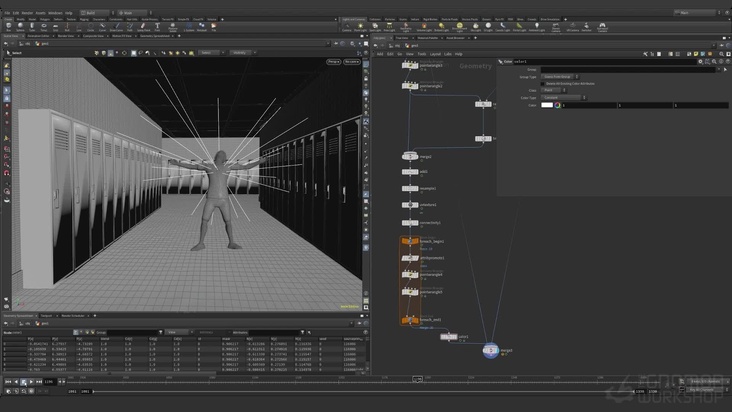Click the white color swatch
Viewport: 732px width, 412px height.
(x=547, y=105)
